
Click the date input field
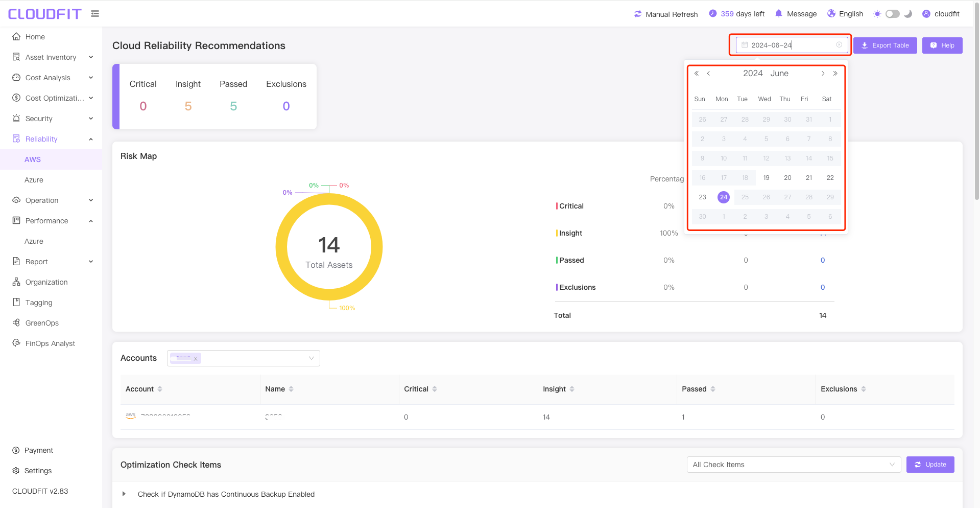792,45
